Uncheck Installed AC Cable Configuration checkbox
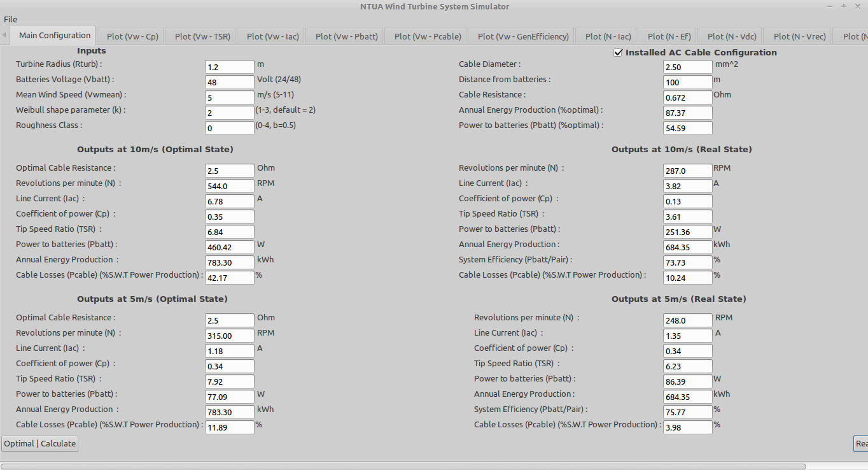Image resolution: width=868 pixels, height=470 pixels. (617, 53)
